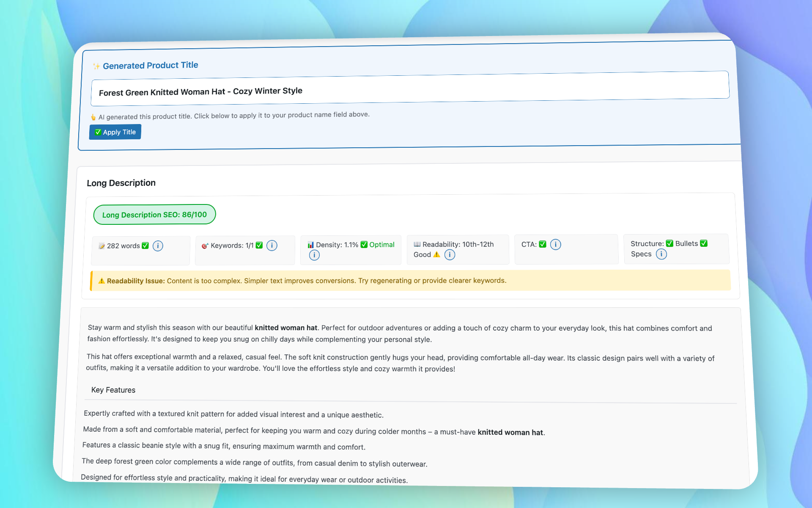Open info icon next to 282 words
The height and width of the screenshot is (508, 812).
click(x=158, y=246)
